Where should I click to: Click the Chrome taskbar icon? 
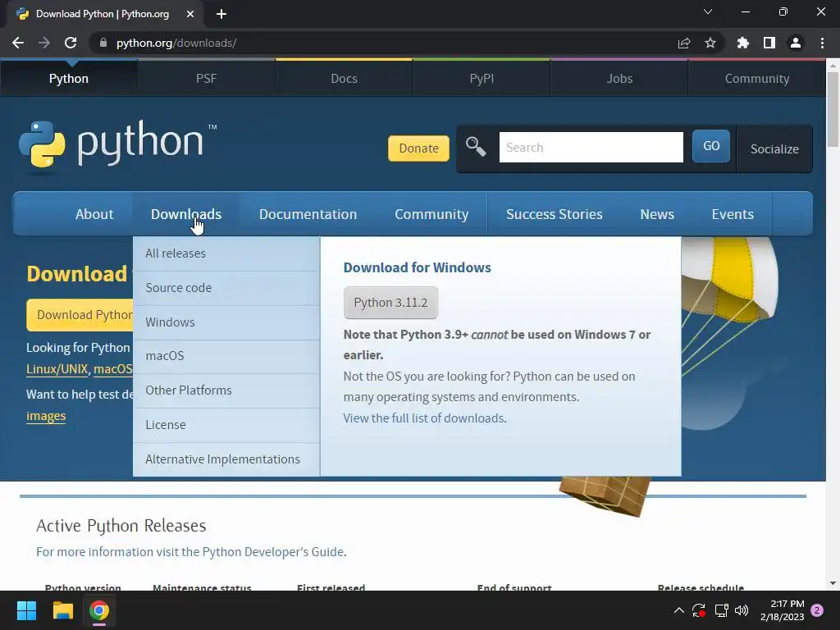tap(99, 610)
